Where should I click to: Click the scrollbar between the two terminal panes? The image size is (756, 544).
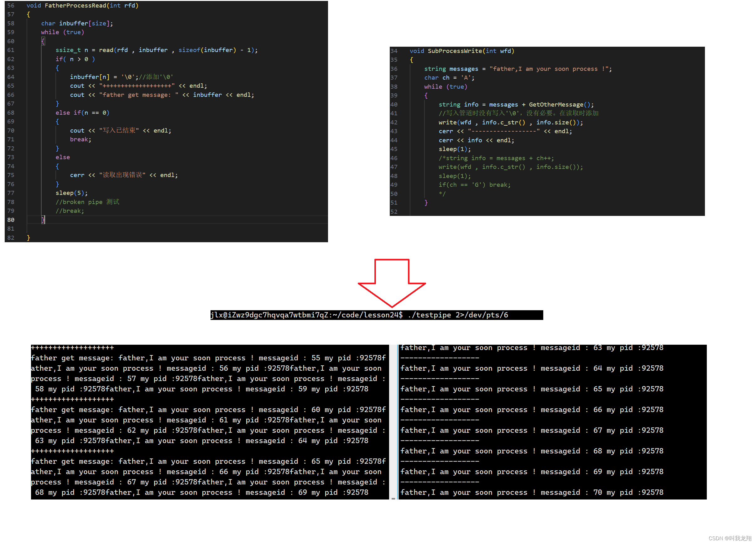click(x=394, y=422)
